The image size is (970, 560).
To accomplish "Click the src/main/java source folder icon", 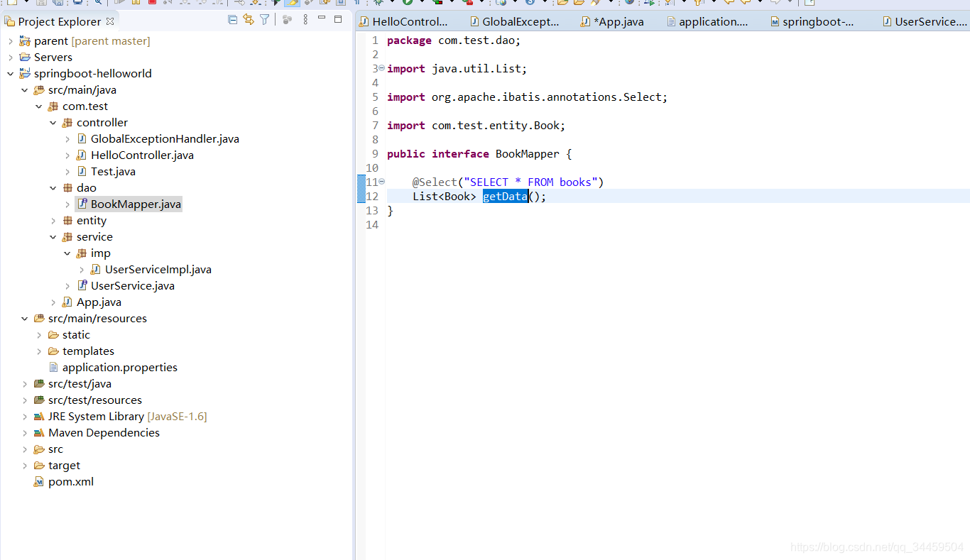I will [x=39, y=90].
